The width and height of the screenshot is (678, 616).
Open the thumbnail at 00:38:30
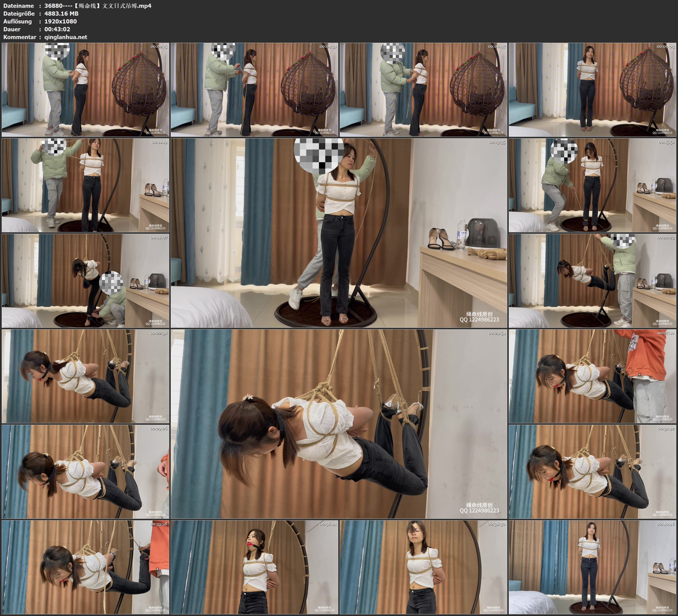pyautogui.click(x=424, y=567)
